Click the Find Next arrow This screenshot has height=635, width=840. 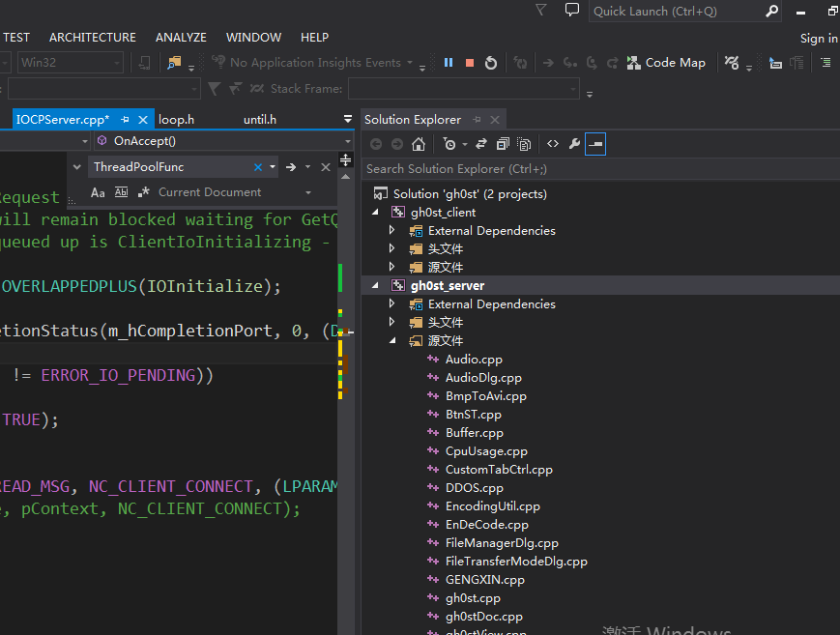291,167
